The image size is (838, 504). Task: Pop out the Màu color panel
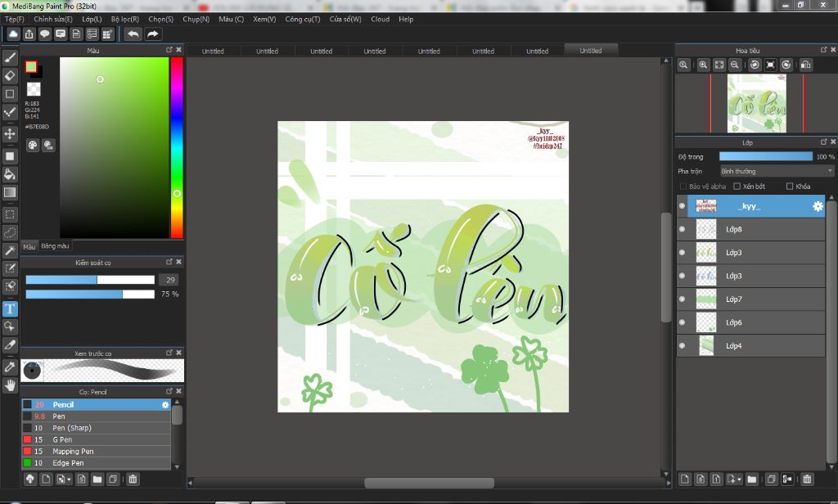point(169,50)
